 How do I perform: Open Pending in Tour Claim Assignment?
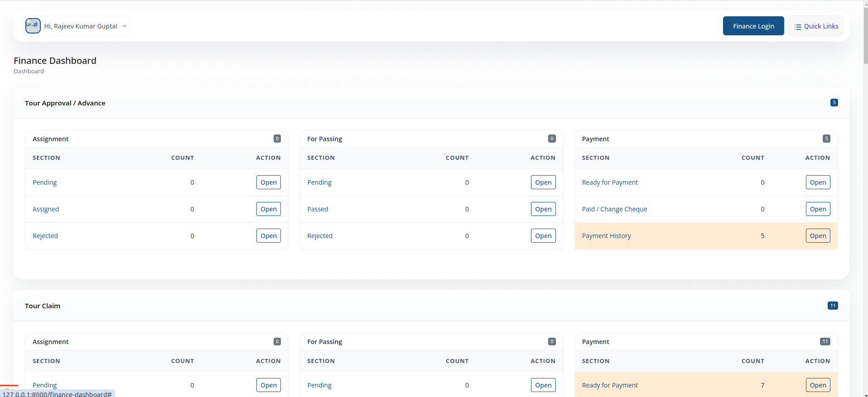click(x=269, y=385)
